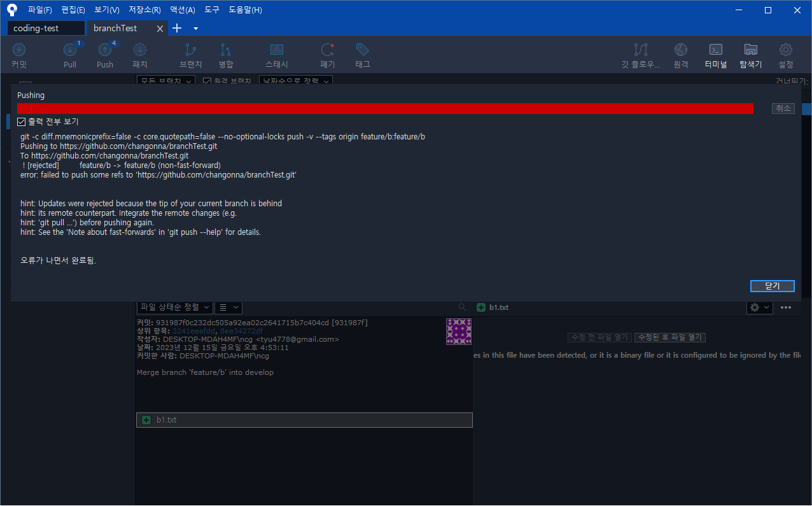Viewport: 812px width, 506px height.
Task: Toggle 'Show full output' (출력 전부 보기) checkbox
Action: click(x=22, y=122)
